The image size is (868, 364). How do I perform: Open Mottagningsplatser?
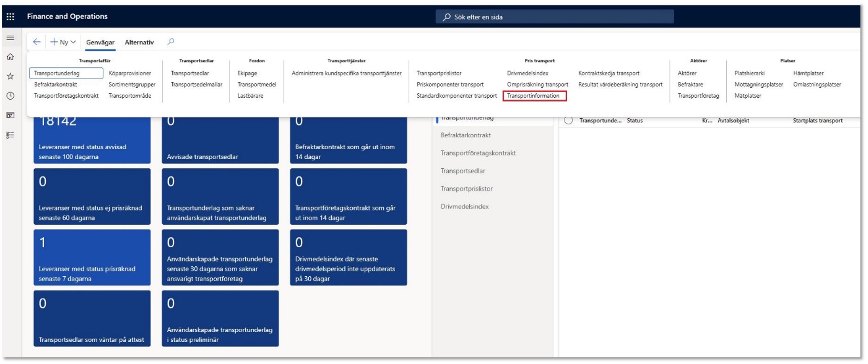click(x=758, y=84)
